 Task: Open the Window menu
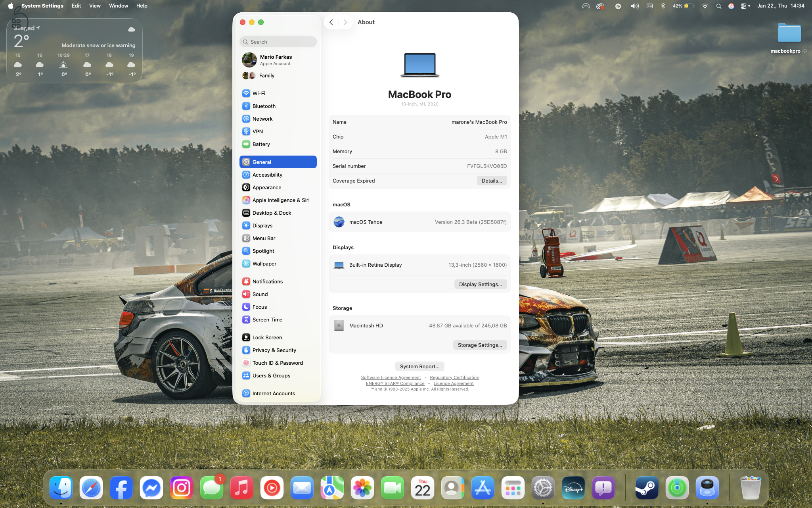[118, 6]
